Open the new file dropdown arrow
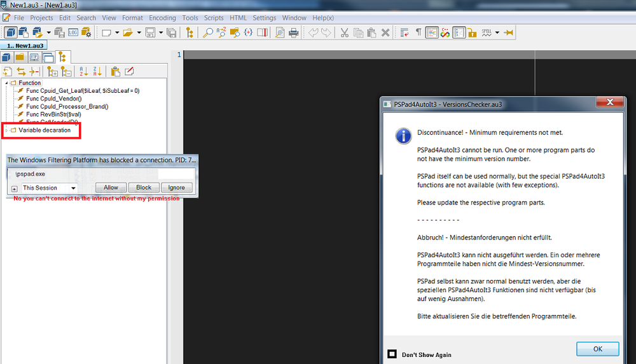Viewport: 636px width, 364px height. point(117,33)
